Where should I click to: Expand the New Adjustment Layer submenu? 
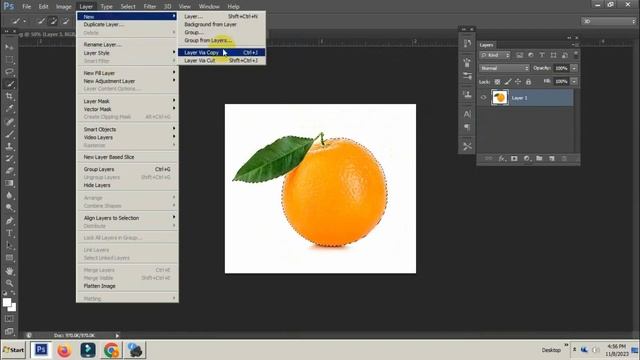coord(127,81)
